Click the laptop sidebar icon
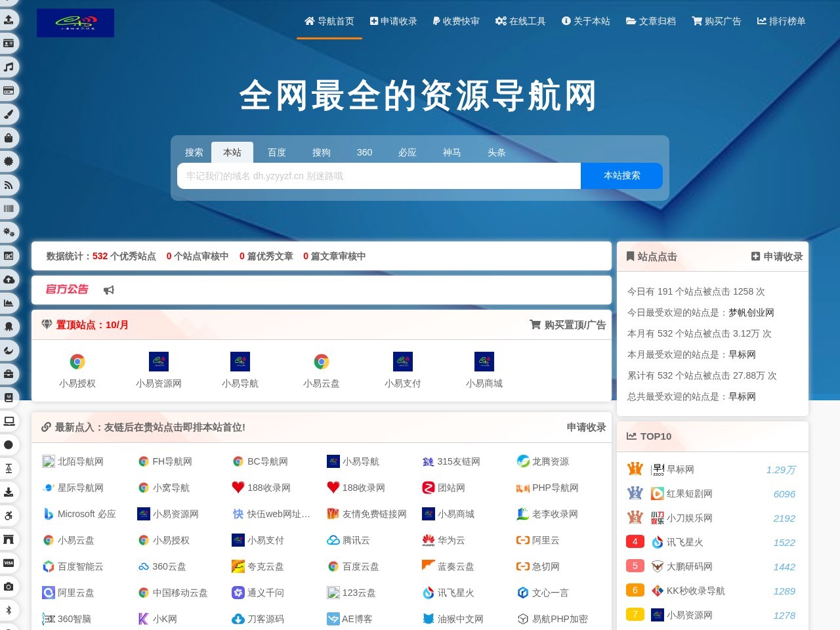 (9, 421)
